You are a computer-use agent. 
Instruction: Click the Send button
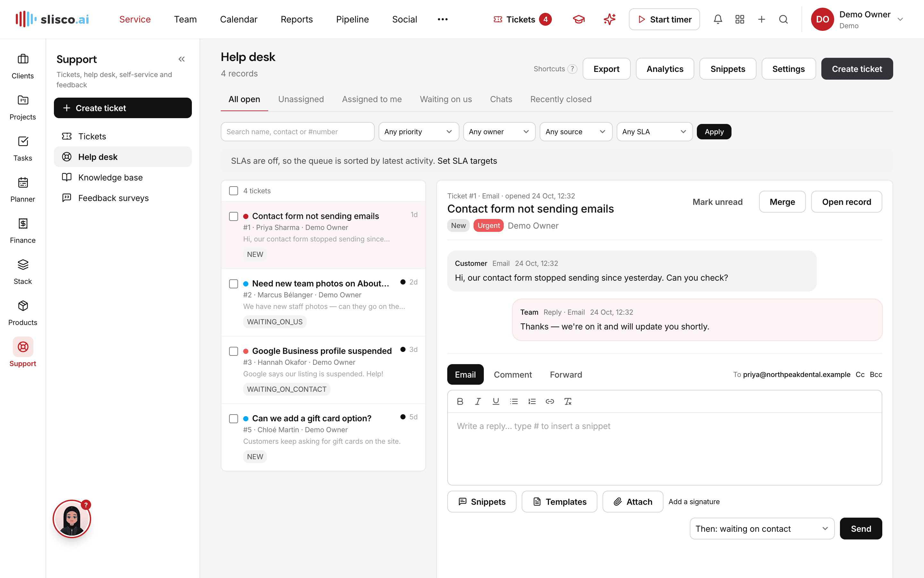[x=860, y=529]
